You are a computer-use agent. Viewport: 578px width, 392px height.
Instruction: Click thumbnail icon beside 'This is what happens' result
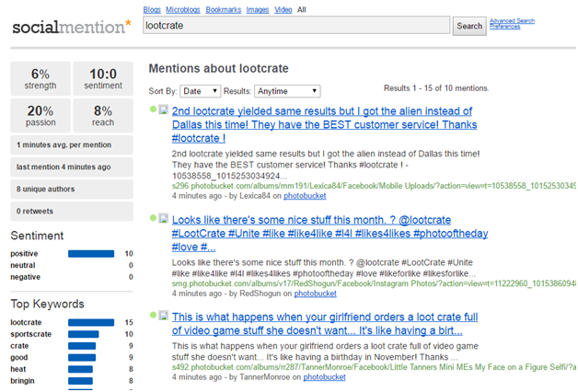[x=163, y=316]
